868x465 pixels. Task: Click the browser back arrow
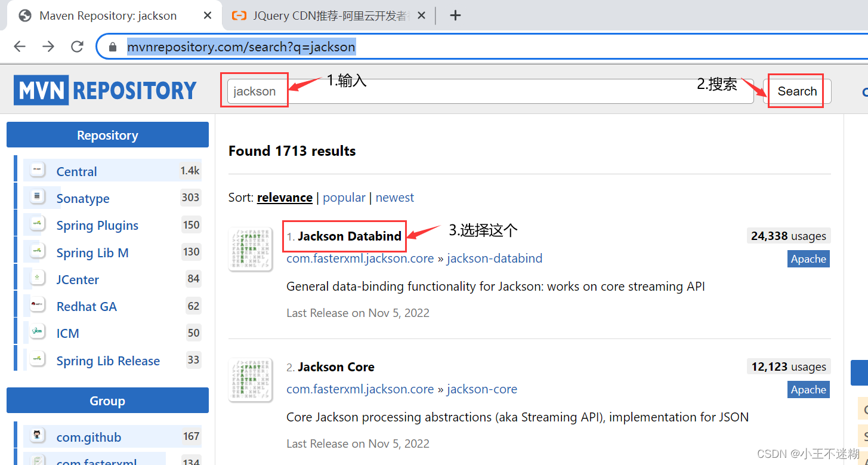(x=20, y=47)
